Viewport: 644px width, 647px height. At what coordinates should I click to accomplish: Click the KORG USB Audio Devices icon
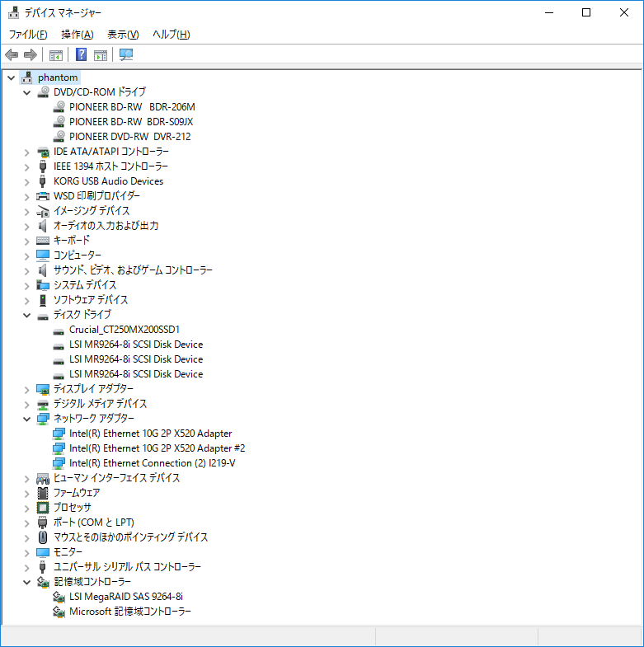pos(43,181)
